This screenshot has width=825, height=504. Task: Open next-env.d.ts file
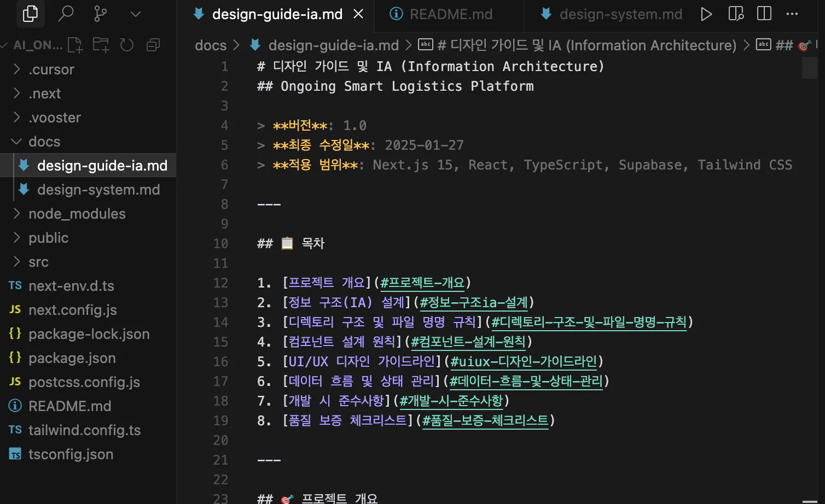(x=88, y=286)
